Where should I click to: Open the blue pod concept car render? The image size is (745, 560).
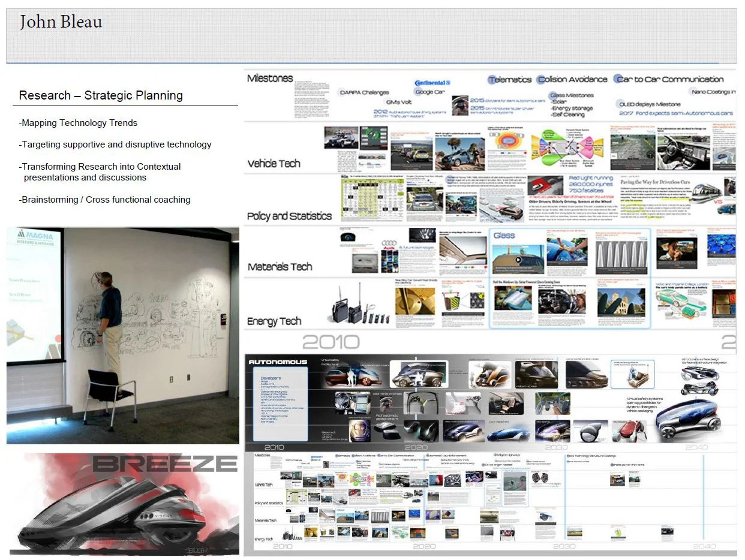pyautogui.click(x=688, y=417)
